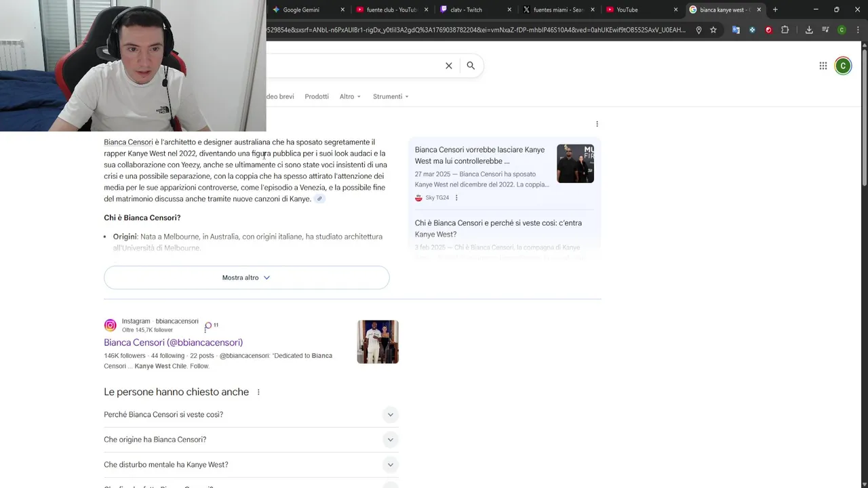Click 'Instagram · bbiancacensori' source label
Image resolution: width=868 pixels, height=488 pixels.
click(160, 321)
